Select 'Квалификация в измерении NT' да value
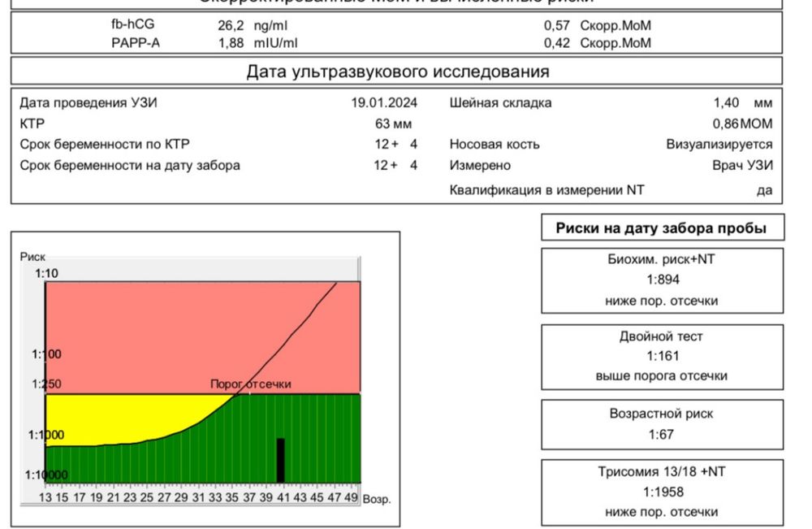This screenshot has width=812, height=529. (x=764, y=190)
